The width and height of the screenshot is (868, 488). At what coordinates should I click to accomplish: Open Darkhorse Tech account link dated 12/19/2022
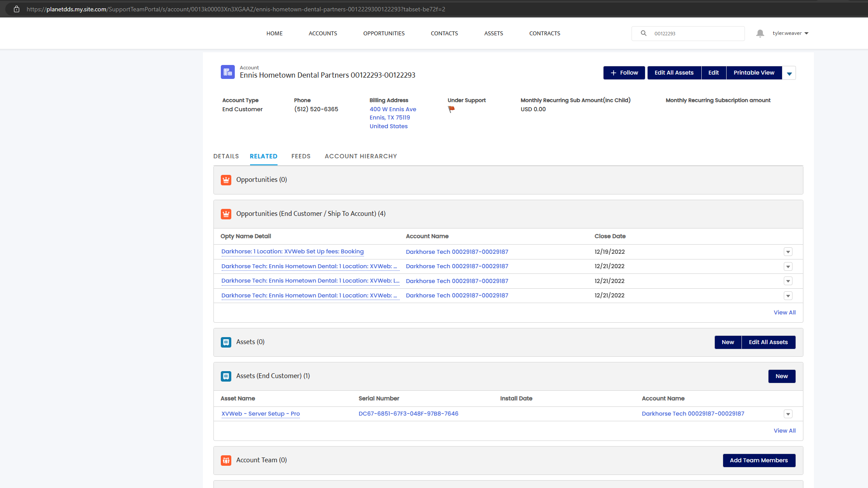[457, 252]
